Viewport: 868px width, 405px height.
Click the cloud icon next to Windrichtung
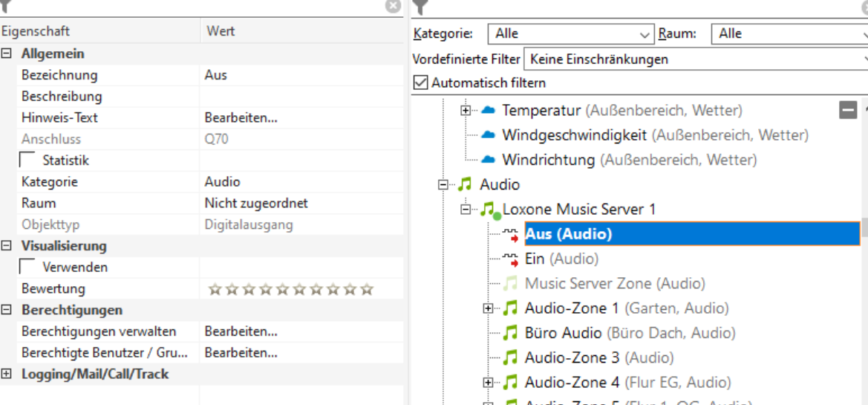click(488, 160)
